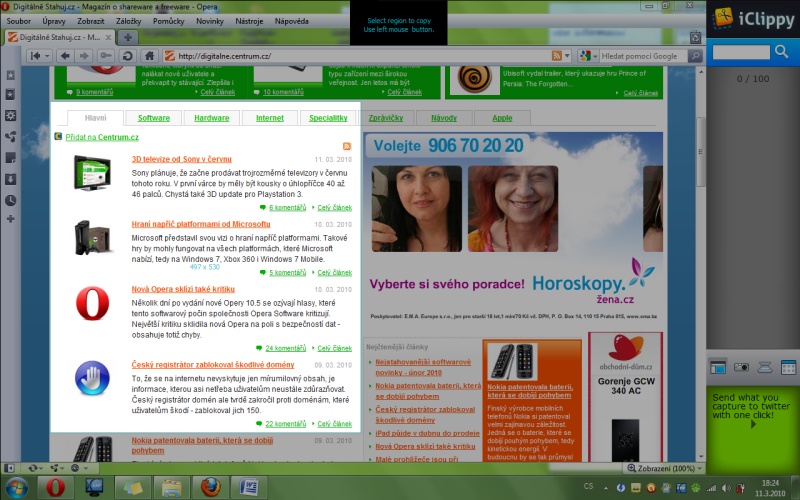Open the Opera Unite panel icon
800x500 pixels.
pos(10,137)
